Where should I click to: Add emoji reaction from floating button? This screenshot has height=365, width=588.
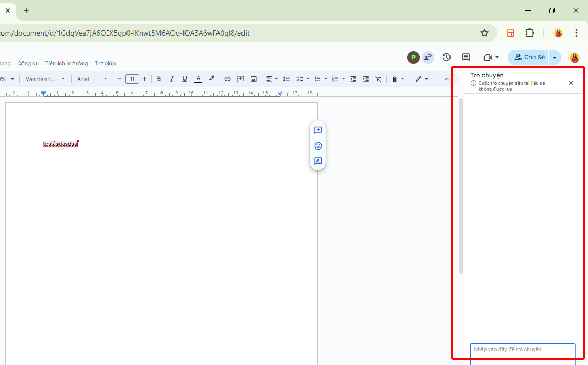[318, 146]
